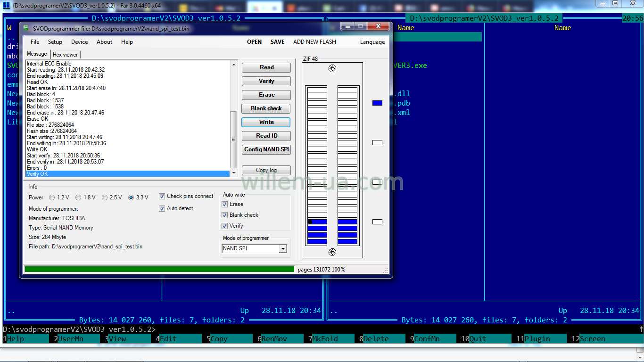Image resolution: width=644 pixels, height=362 pixels.
Task: Open the Help menu
Action: tap(127, 42)
